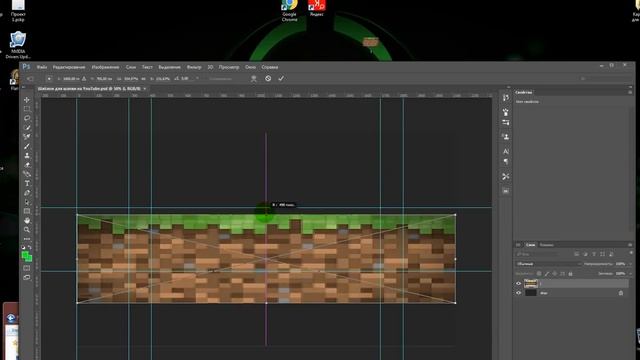The width and height of the screenshot is (640, 360).
Task: Toggle Quick Mask mode icon
Action: [x=27, y=268]
